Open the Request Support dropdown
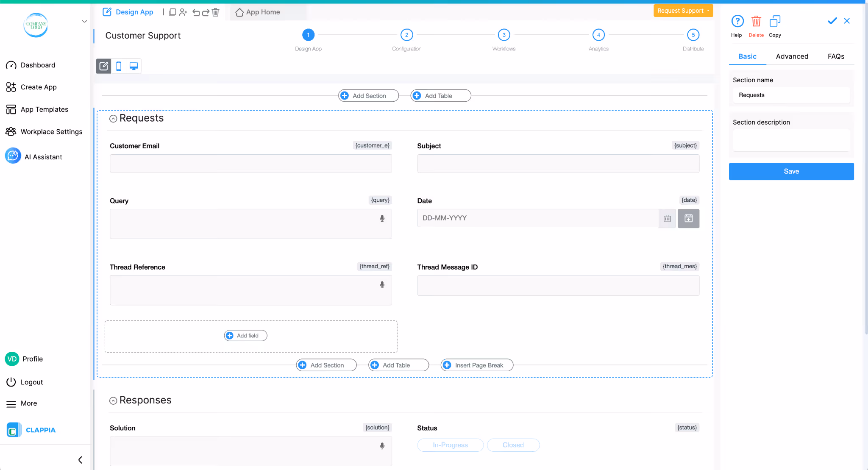This screenshot has height=470, width=868. click(x=683, y=11)
